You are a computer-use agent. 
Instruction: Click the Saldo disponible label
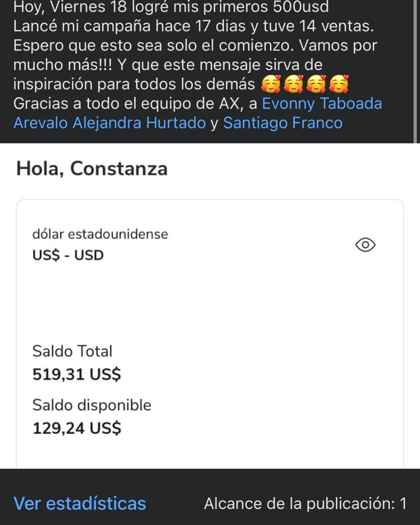[x=92, y=405]
